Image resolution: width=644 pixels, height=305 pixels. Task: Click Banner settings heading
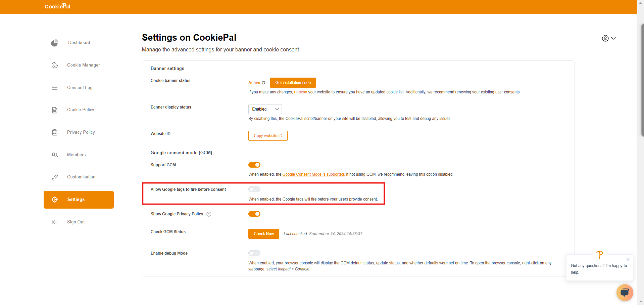(x=167, y=69)
